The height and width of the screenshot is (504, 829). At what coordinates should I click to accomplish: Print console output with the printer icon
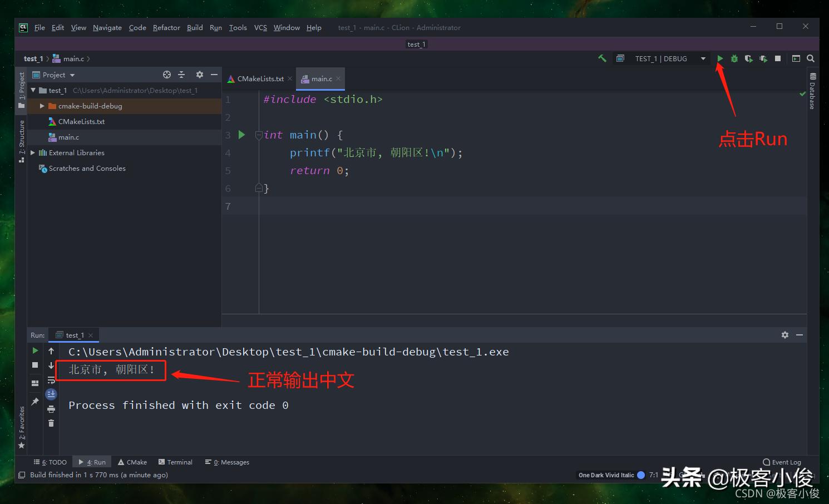tap(51, 408)
